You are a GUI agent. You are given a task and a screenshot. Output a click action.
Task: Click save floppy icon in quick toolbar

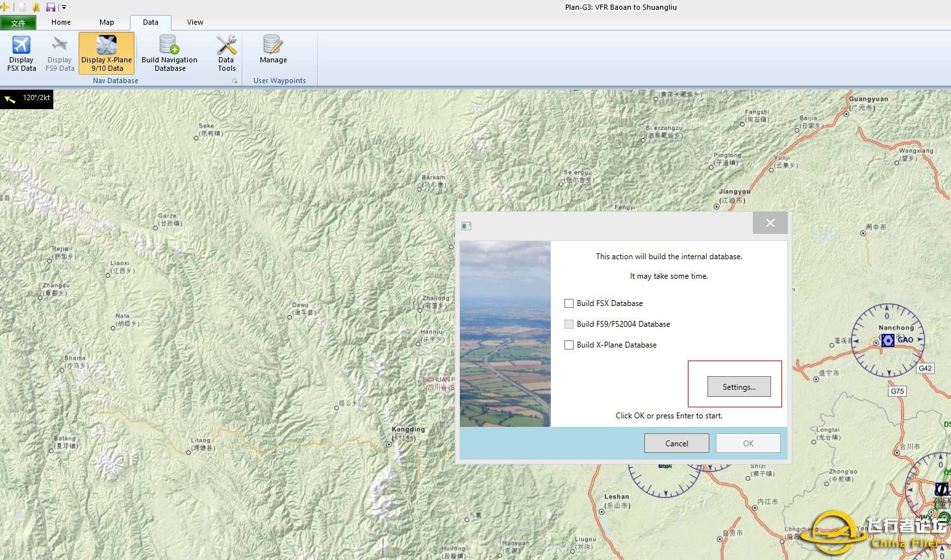pyautogui.click(x=51, y=7)
